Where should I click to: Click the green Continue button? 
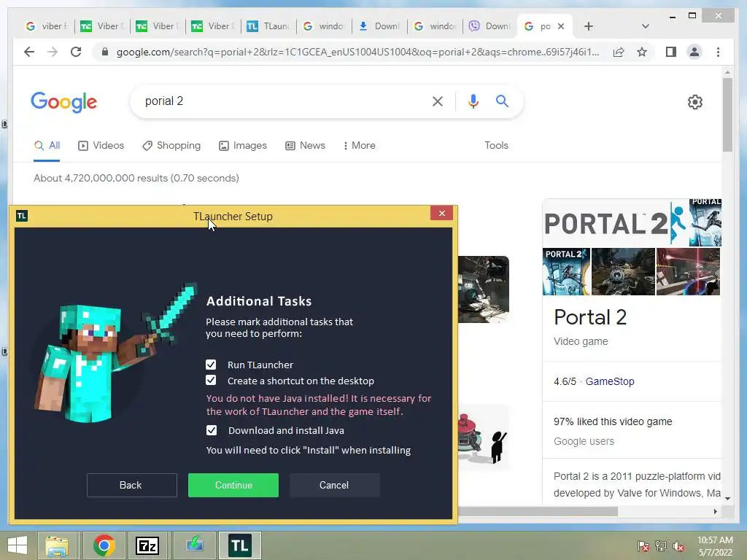[233, 485]
